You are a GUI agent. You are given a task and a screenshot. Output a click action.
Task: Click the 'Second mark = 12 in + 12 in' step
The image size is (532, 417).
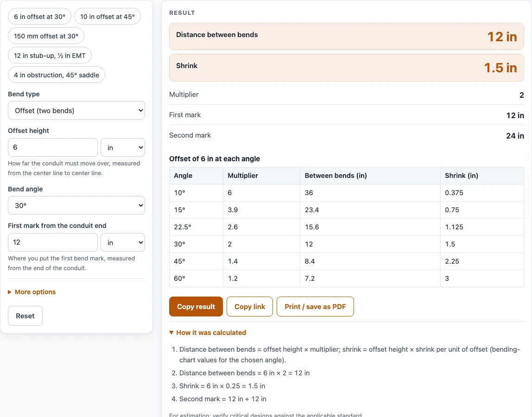tap(223, 399)
